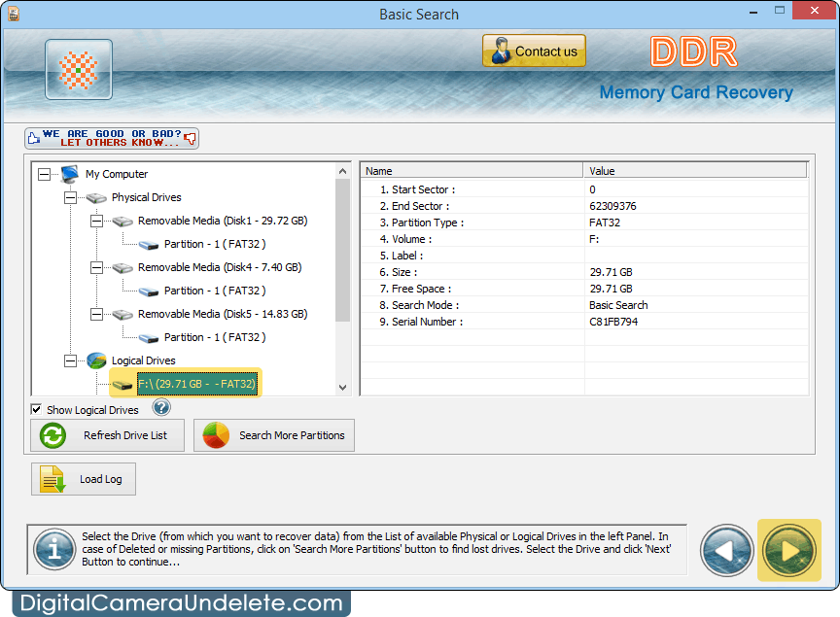Image resolution: width=840 pixels, height=617 pixels.
Task: Collapse the Removable Media Disk4 node
Action: [x=96, y=267]
